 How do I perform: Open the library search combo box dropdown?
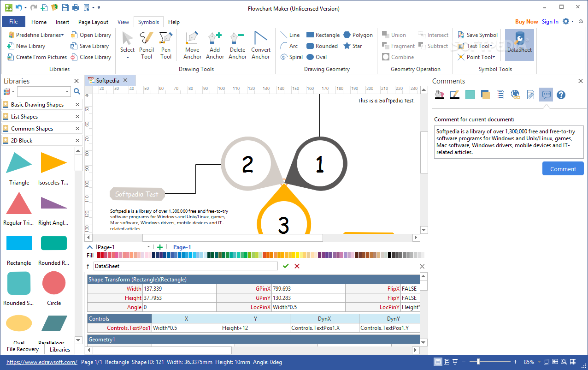point(67,91)
